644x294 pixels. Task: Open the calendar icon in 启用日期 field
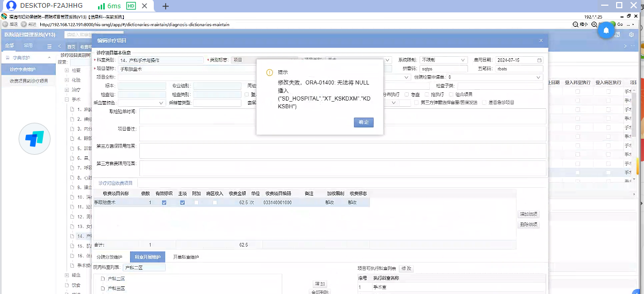pyautogui.click(x=539, y=60)
